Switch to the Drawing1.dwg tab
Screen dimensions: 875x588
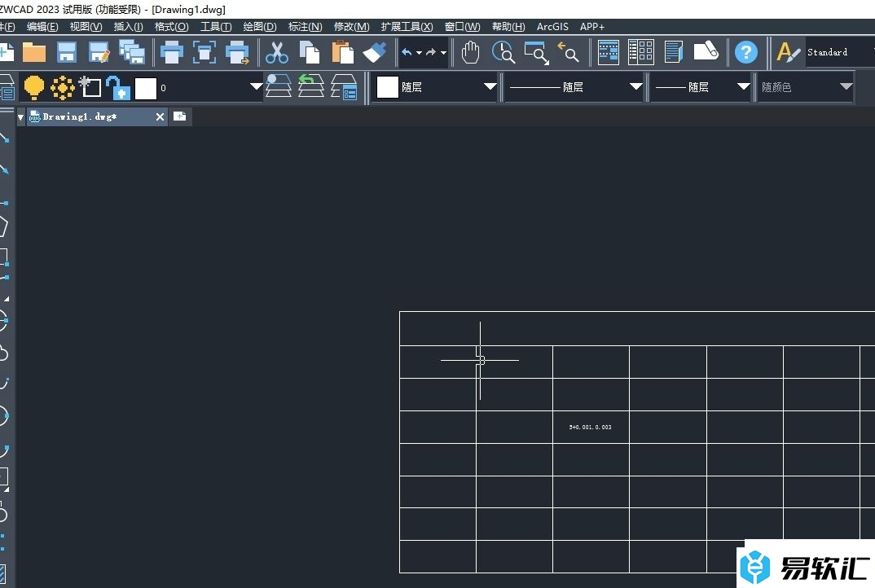(90, 116)
